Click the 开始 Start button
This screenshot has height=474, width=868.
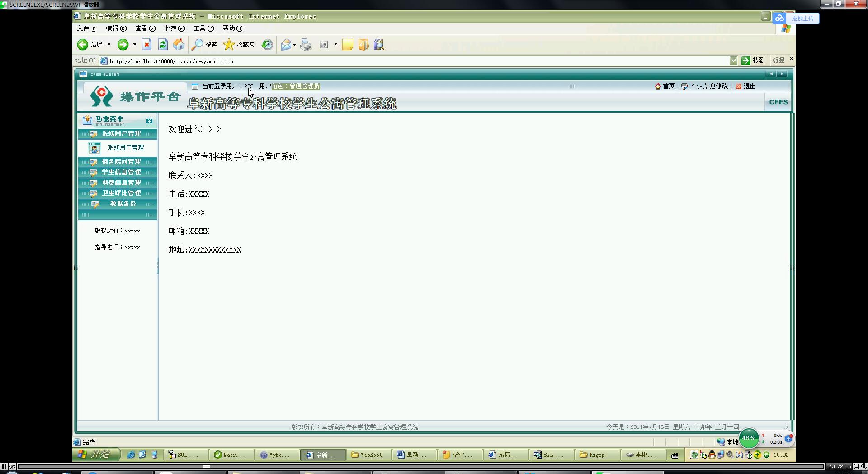coord(96,455)
